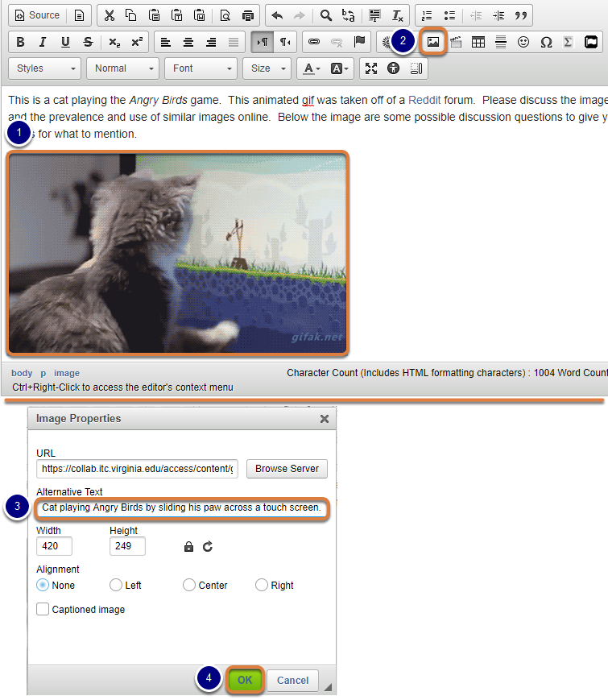Click the Print icon
This screenshot has height=700, width=608.
coord(248,15)
